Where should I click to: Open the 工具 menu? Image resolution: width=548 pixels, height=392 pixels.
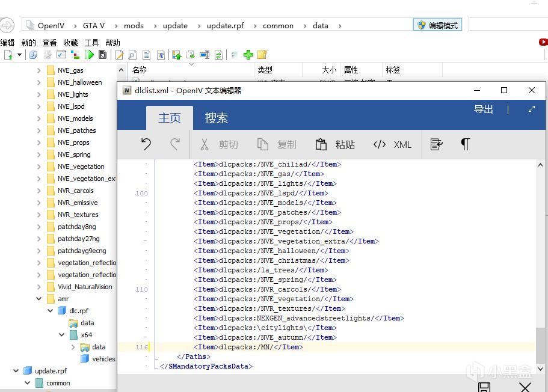point(91,43)
